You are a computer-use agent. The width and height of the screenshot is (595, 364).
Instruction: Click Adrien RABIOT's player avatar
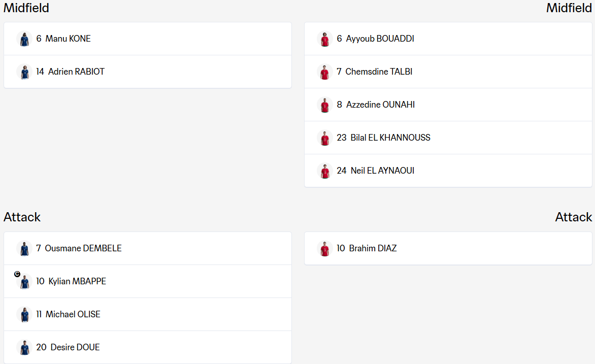click(24, 72)
